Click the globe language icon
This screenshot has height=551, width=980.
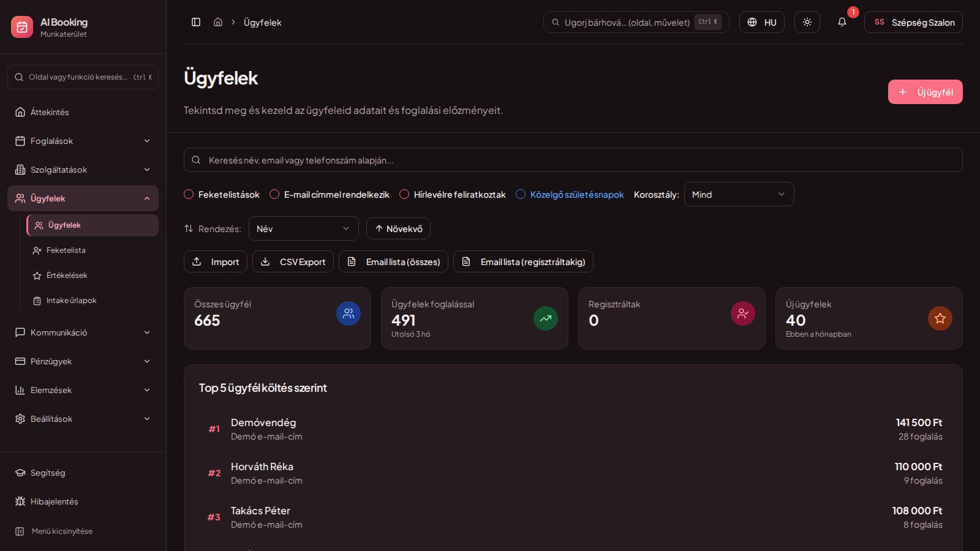(x=752, y=22)
